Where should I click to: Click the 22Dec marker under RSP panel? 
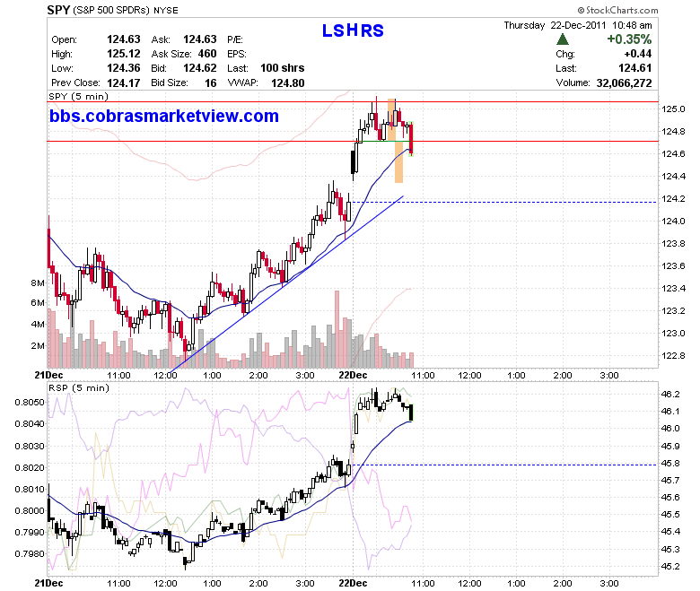(x=353, y=584)
